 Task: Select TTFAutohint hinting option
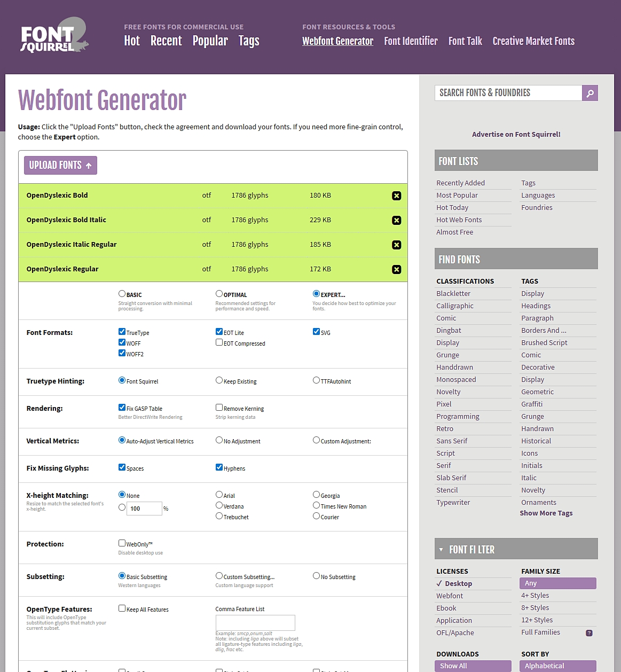[316, 380]
